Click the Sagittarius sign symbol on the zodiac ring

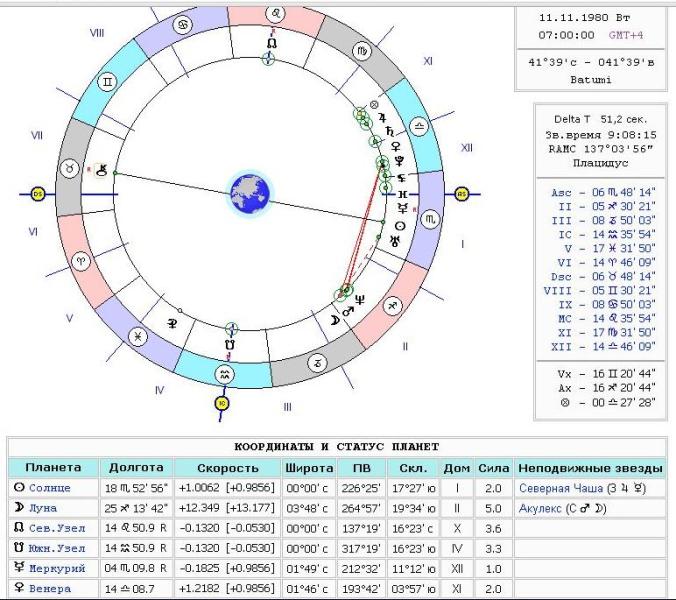coord(393,306)
